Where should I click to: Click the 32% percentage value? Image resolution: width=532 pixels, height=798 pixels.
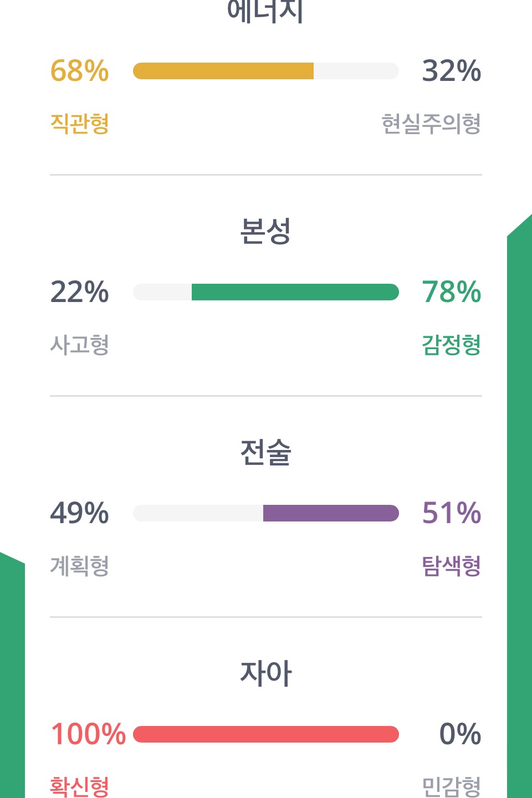pyautogui.click(x=451, y=71)
